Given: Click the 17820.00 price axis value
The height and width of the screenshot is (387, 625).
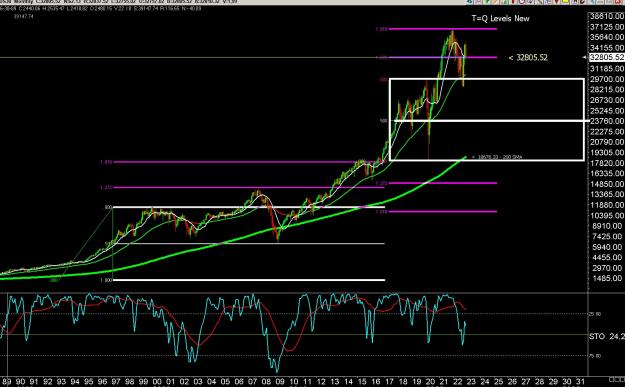Looking at the screenshot, I should (607, 163).
